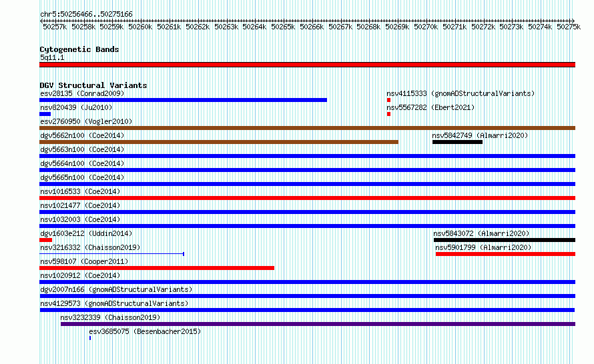The width and height of the screenshot is (594, 364).
Task: Open nsv1020912 (Coe2014) label
Action: click(80, 275)
